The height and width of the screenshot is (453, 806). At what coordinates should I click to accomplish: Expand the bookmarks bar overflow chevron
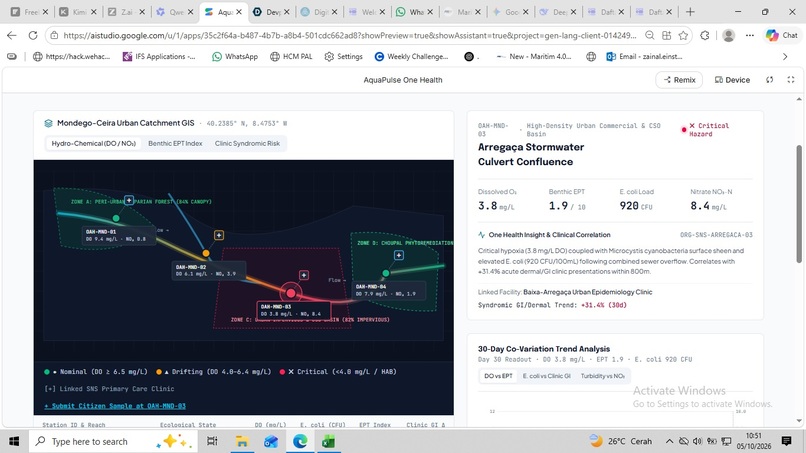tap(785, 57)
